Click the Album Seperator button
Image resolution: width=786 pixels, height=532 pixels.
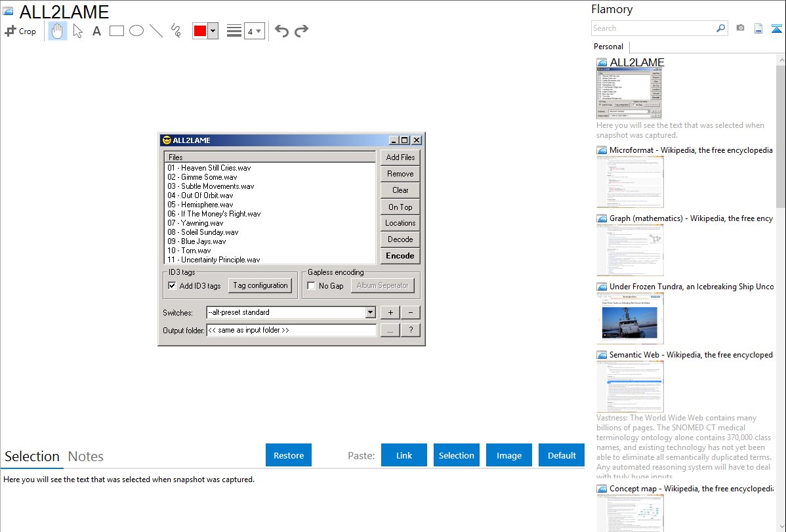pyautogui.click(x=383, y=285)
